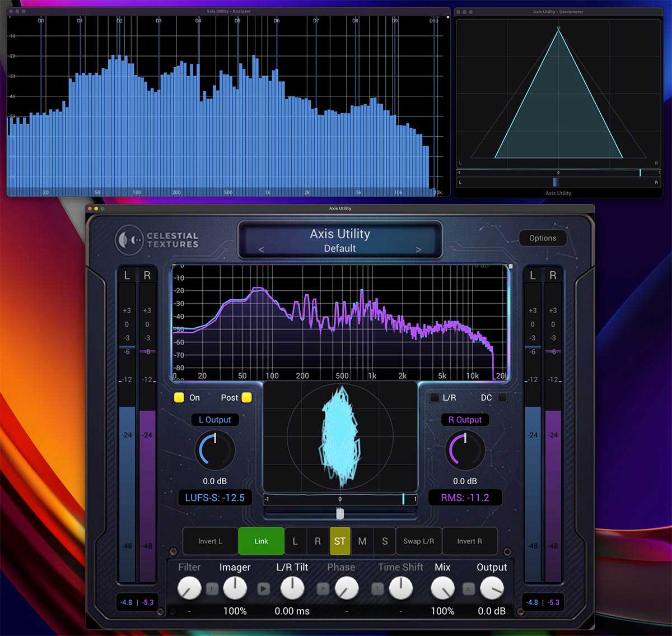The width and height of the screenshot is (672, 636).
Task: Toggle the Post yellow indicator
Action: point(246,397)
